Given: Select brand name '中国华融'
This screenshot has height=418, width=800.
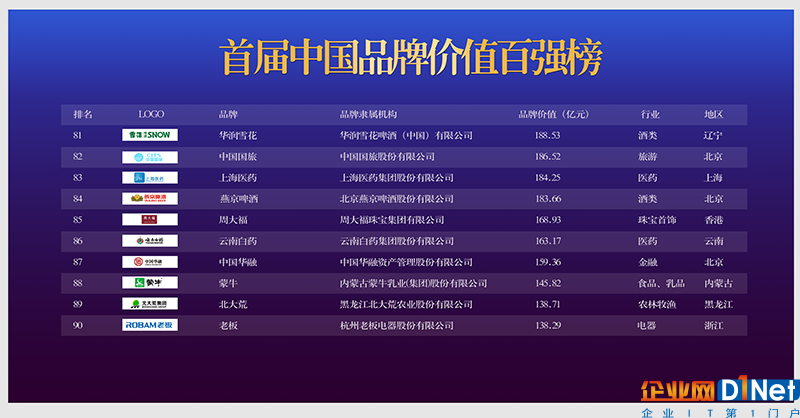Looking at the screenshot, I should [x=238, y=262].
